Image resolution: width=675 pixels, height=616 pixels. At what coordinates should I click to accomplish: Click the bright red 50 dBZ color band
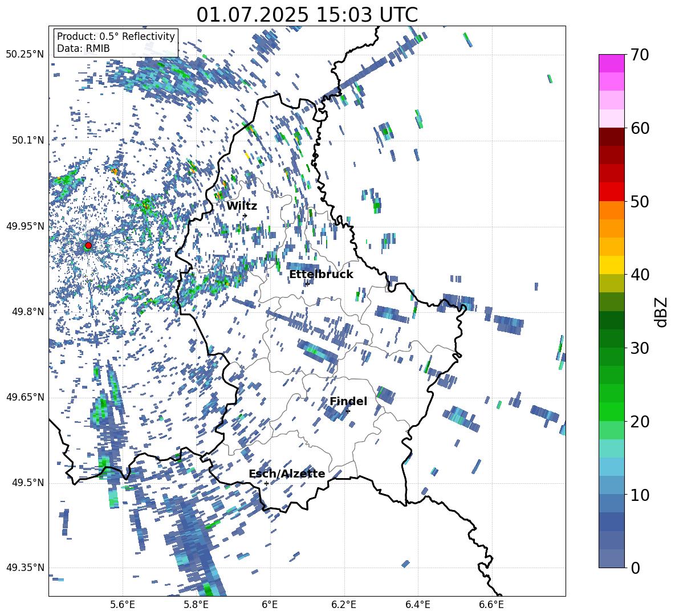[x=611, y=192]
